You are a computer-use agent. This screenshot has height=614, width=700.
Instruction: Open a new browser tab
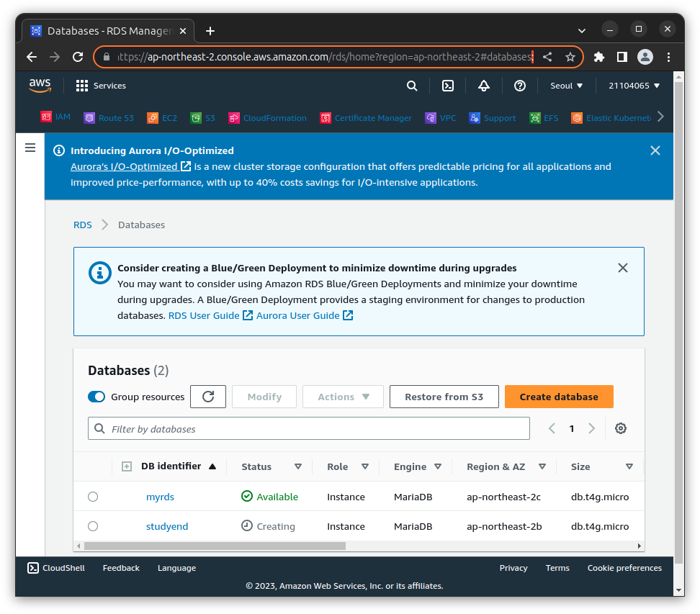(x=210, y=31)
